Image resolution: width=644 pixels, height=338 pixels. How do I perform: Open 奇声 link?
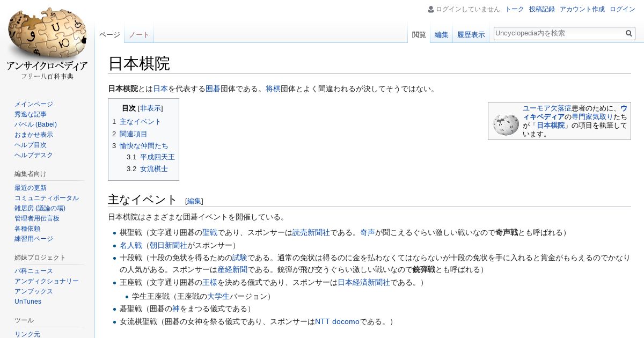(x=368, y=233)
